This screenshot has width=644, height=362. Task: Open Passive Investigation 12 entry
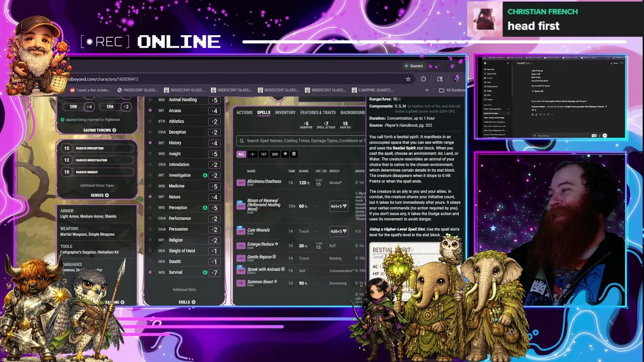[97, 160]
